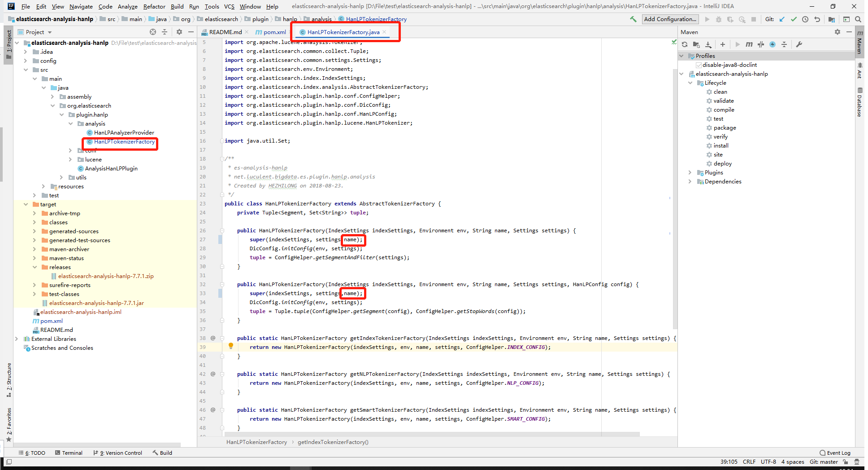This screenshot has height=470, width=868.
Task: Collapse the releases folder in project tree
Action: 35,267
